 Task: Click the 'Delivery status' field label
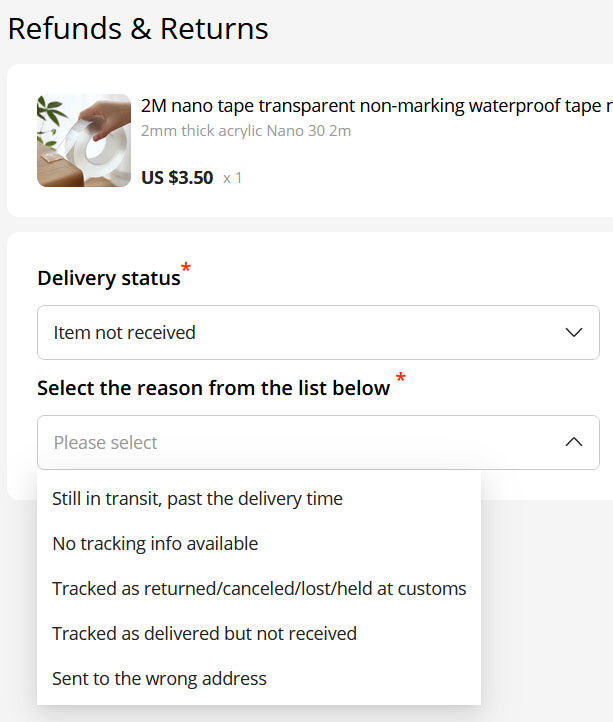(108, 278)
